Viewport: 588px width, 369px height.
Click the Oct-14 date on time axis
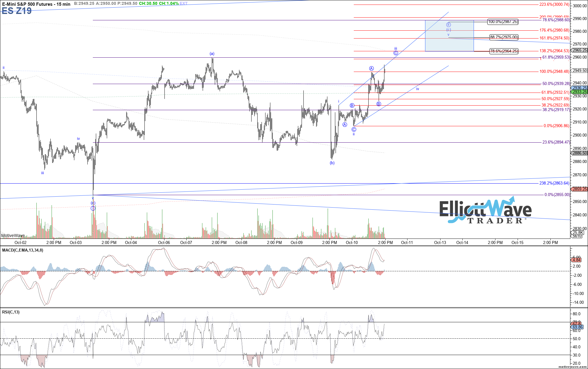462,242
